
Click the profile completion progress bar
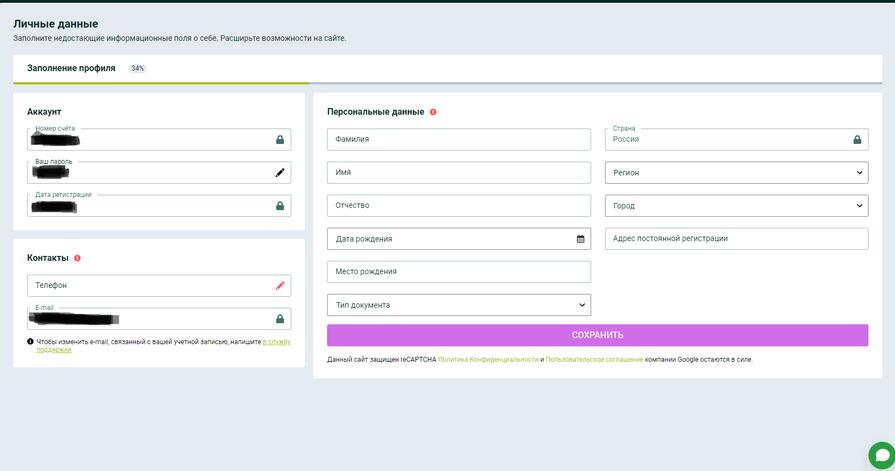(x=448, y=83)
